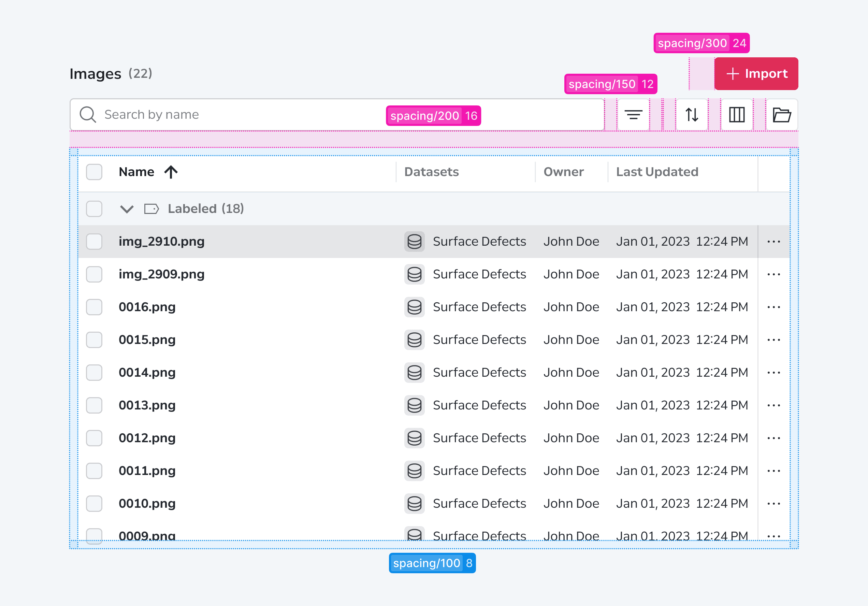The height and width of the screenshot is (606, 868).
Task: Open the 0012.png file name
Action: click(x=147, y=438)
